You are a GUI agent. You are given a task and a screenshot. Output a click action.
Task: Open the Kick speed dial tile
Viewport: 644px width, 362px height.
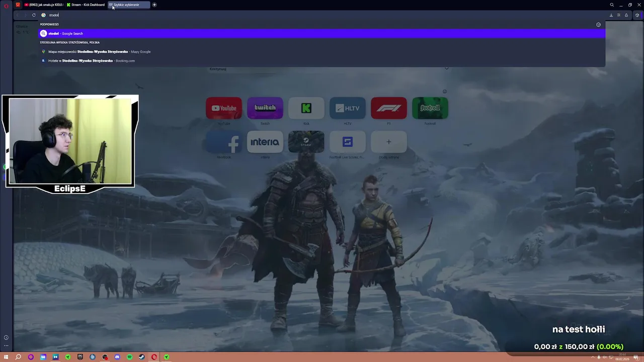306,108
